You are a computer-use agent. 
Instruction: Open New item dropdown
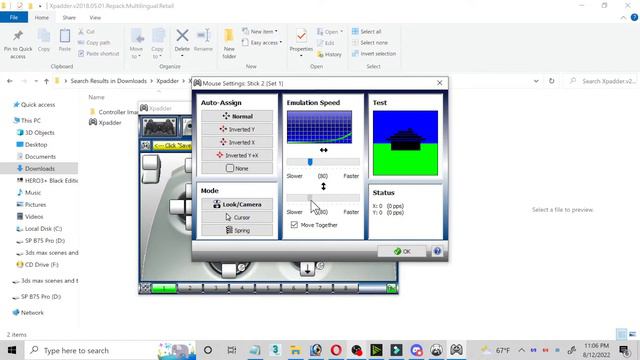click(x=260, y=31)
